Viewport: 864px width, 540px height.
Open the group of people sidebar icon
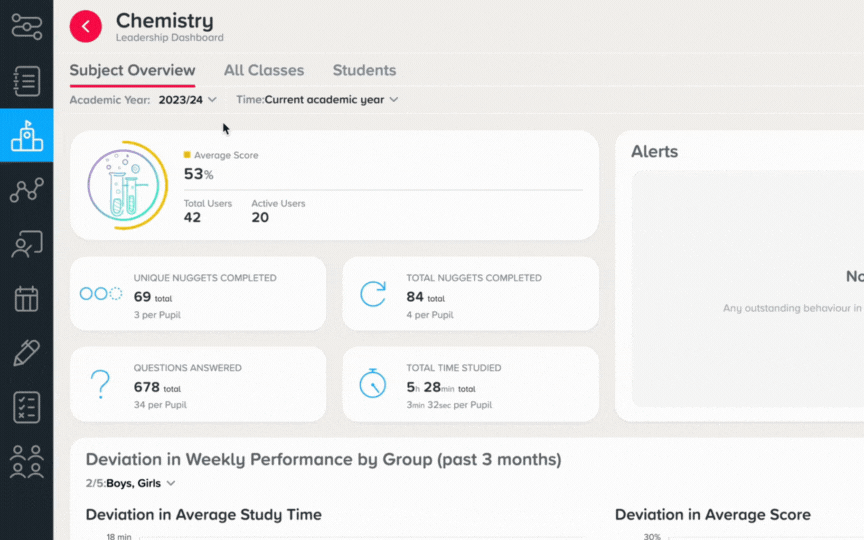[x=26, y=462]
